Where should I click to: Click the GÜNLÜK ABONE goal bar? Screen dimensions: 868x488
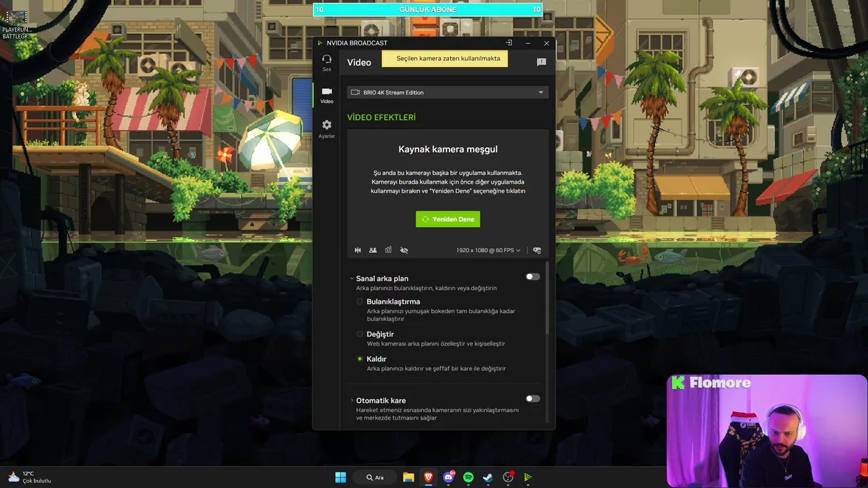tap(428, 9)
